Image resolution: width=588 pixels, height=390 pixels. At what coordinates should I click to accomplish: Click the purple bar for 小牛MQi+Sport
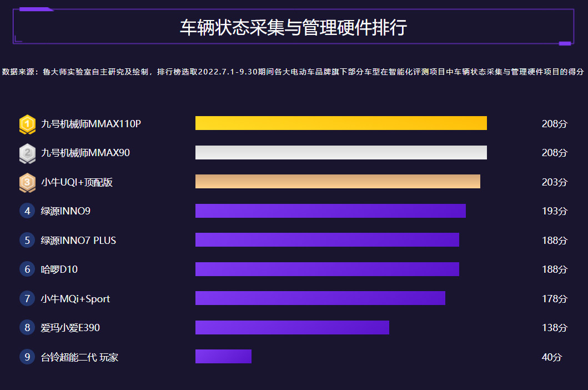click(x=320, y=298)
